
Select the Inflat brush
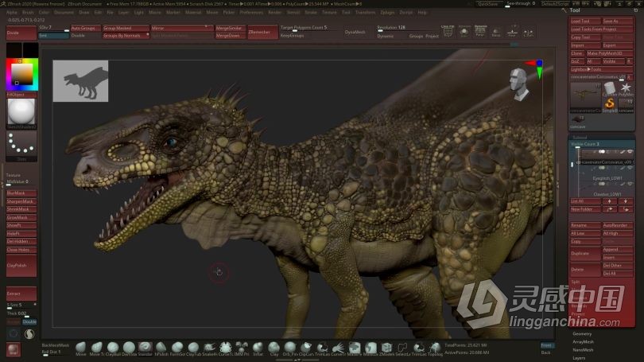(x=258, y=348)
